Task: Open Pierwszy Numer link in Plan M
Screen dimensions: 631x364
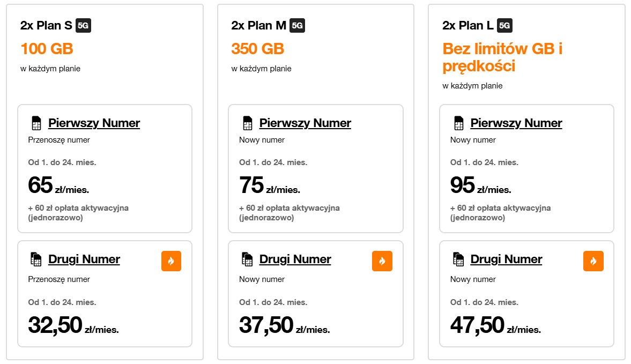Action: coord(305,123)
